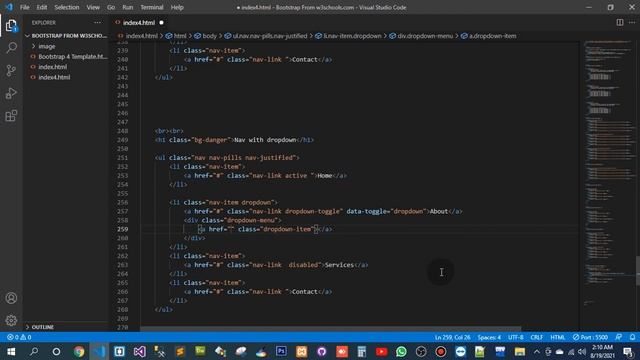
Task: Open the Go menu
Action: pyautogui.click(x=111, y=7)
